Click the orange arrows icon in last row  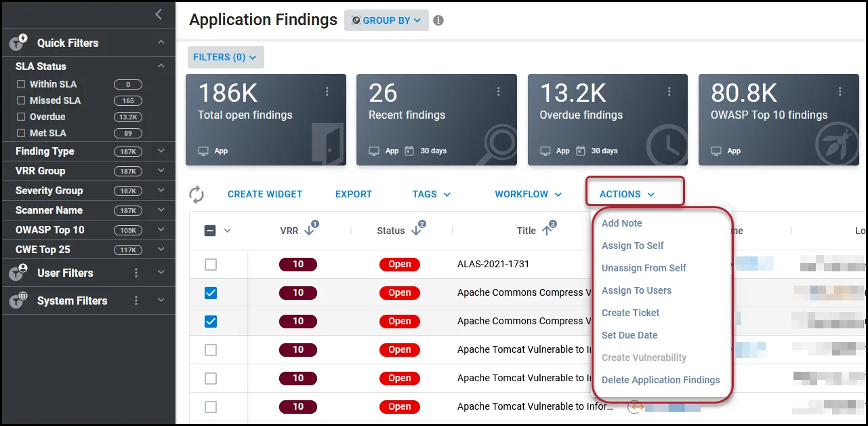635,407
